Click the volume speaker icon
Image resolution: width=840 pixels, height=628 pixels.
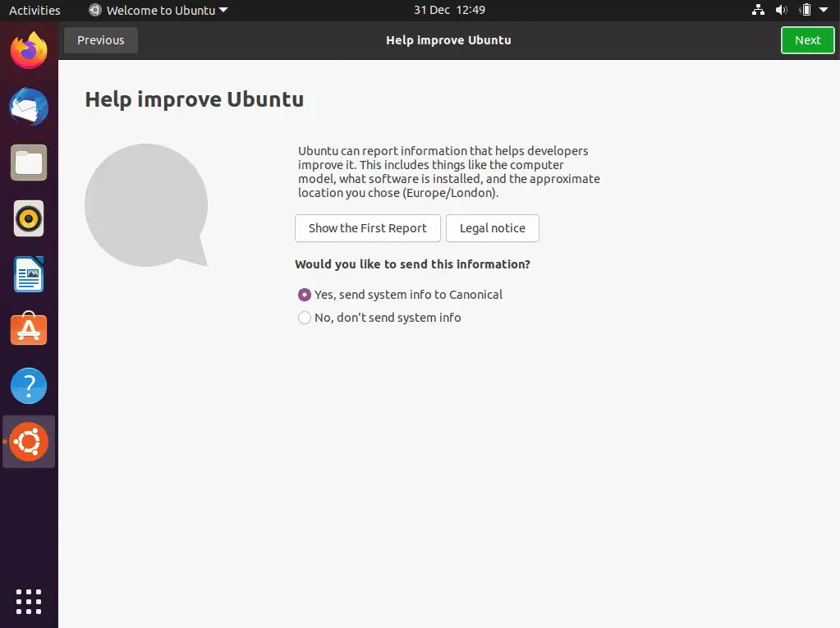point(782,10)
